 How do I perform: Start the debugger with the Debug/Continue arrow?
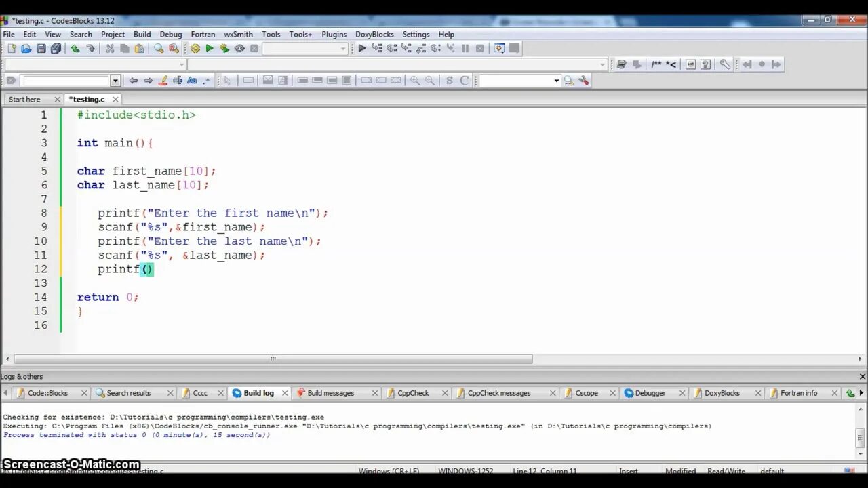point(362,48)
